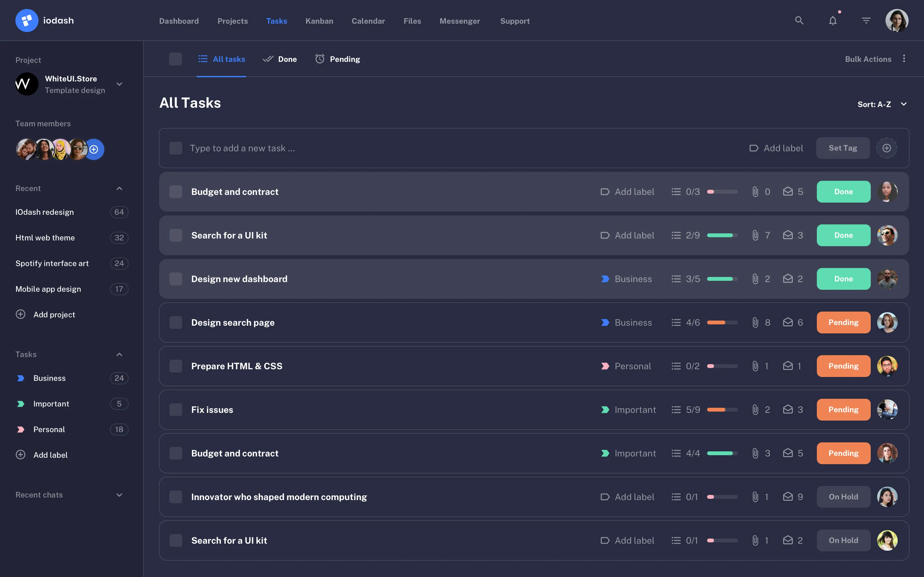The height and width of the screenshot is (577, 924).
Task: Open messages icon on Budget and contract task
Action: (788, 192)
